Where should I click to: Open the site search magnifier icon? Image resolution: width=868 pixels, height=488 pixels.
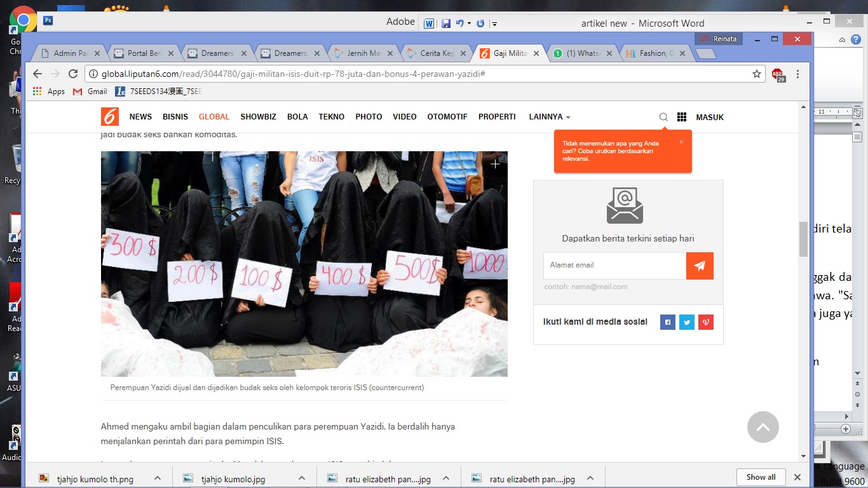coord(663,117)
